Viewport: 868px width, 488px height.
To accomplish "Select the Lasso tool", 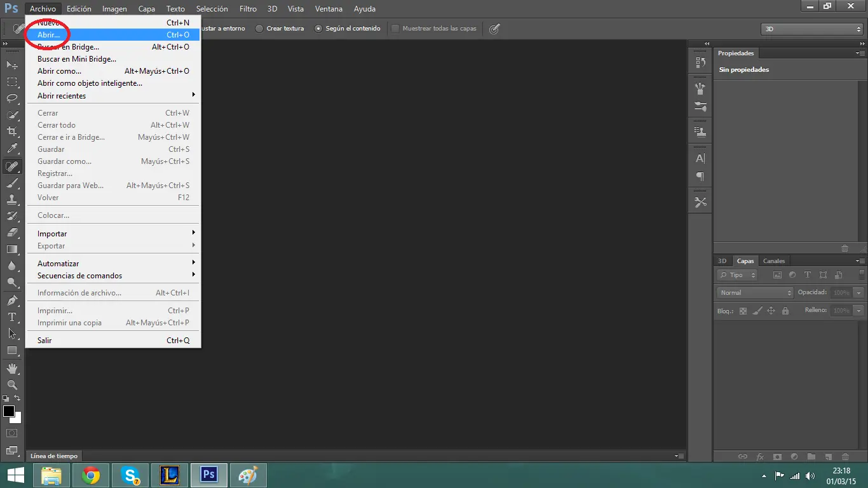I will point(12,98).
